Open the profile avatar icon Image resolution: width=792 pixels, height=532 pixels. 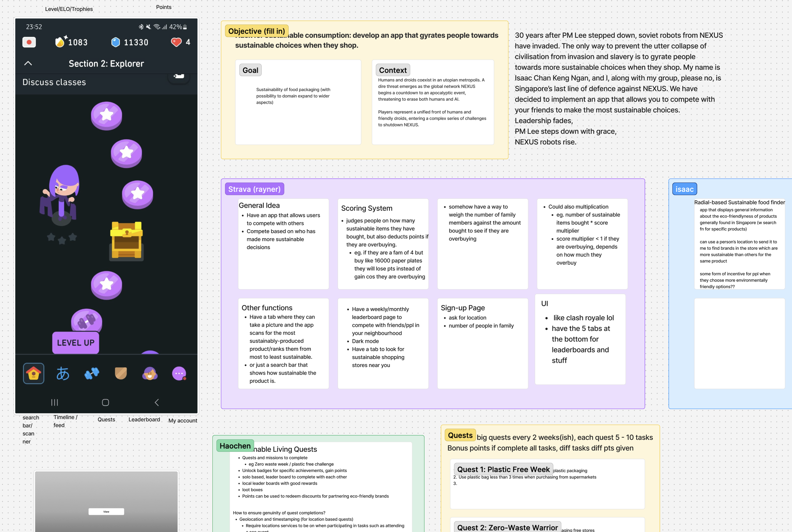(150, 374)
